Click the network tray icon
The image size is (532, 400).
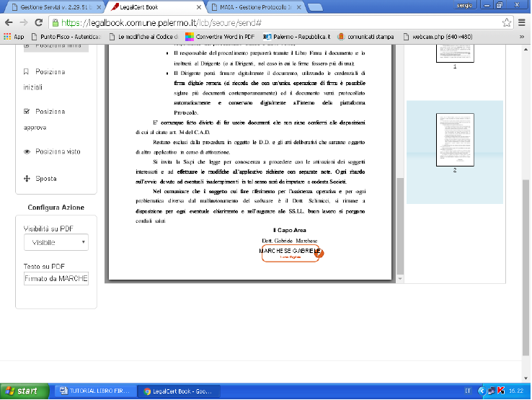pos(492,391)
